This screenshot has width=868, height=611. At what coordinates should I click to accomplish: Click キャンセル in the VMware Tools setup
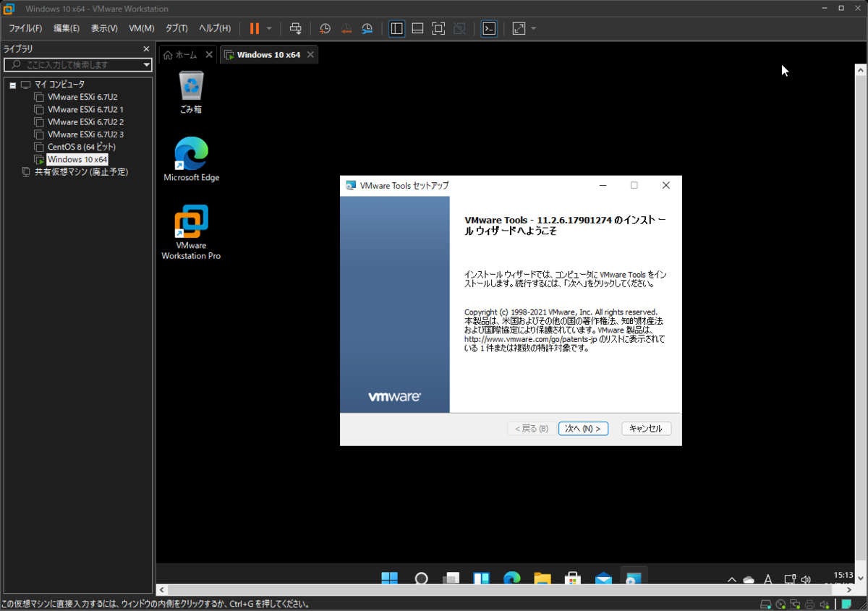[646, 429]
